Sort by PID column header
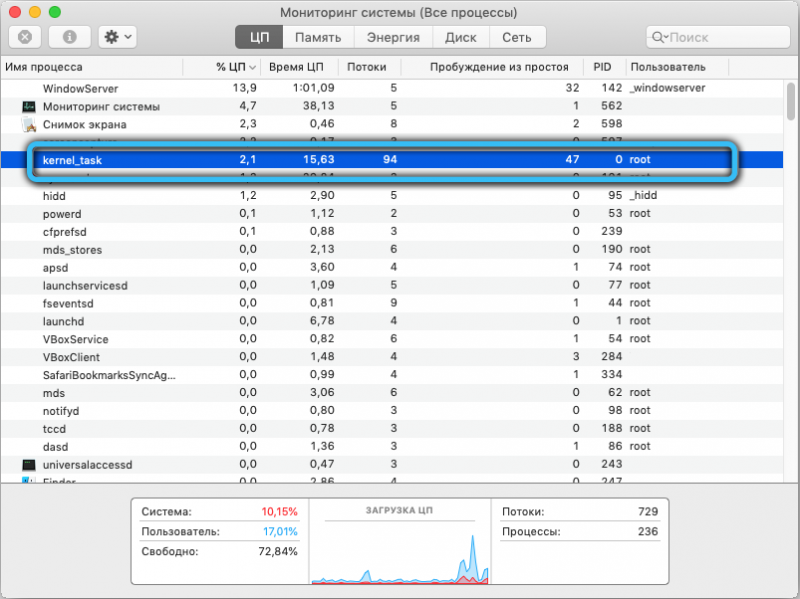This screenshot has width=800, height=599. tap(605, 67)
